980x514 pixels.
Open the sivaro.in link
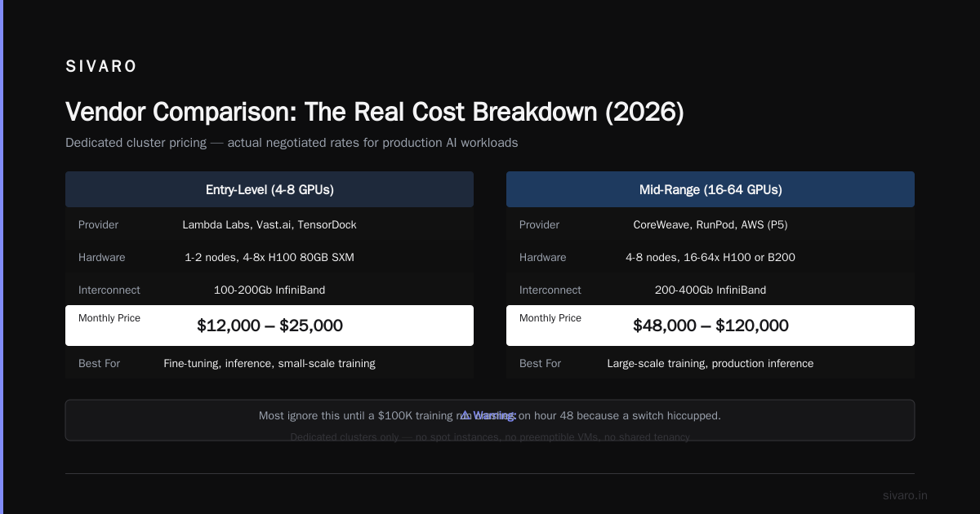click(905, 495)
